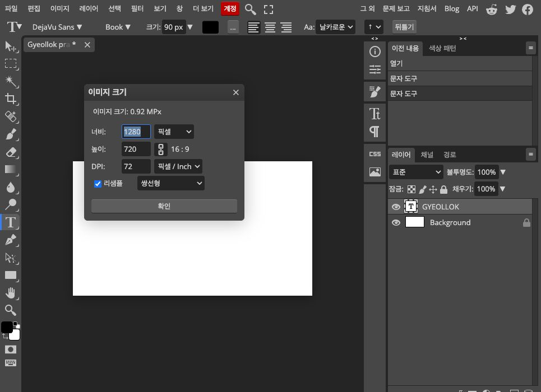Image resolution: width=541 pixels, height=392 pixels.
Task: Open the CSS panel
Action: (374, 154)
